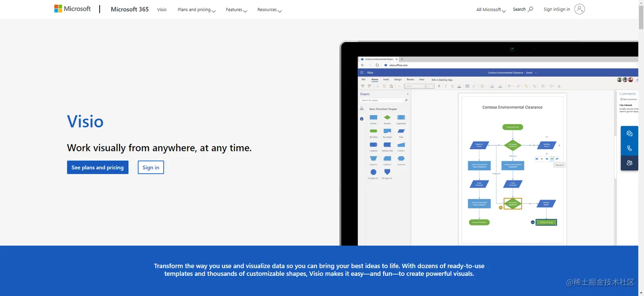644x296 pixels.
Task: Click the 'Contoso Environmental Clearance' diagram title on the canvas
Action: [x=512, y=107]
